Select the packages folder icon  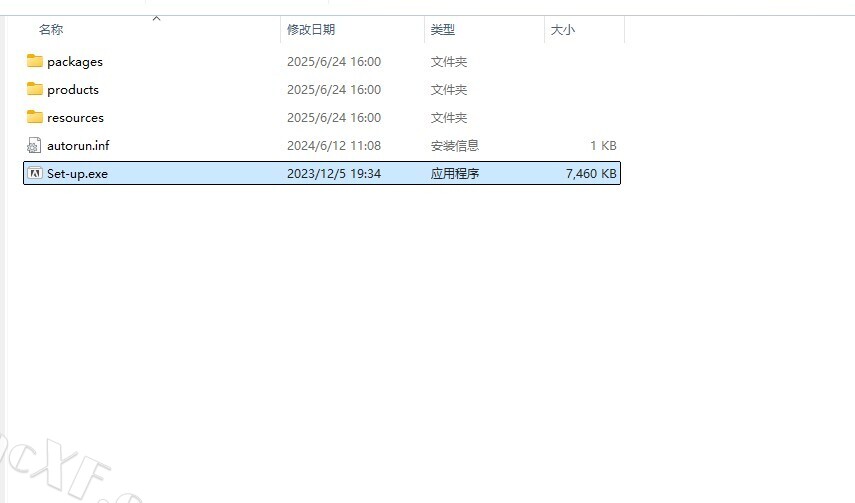pyautogui.click(x=34, y=61)
